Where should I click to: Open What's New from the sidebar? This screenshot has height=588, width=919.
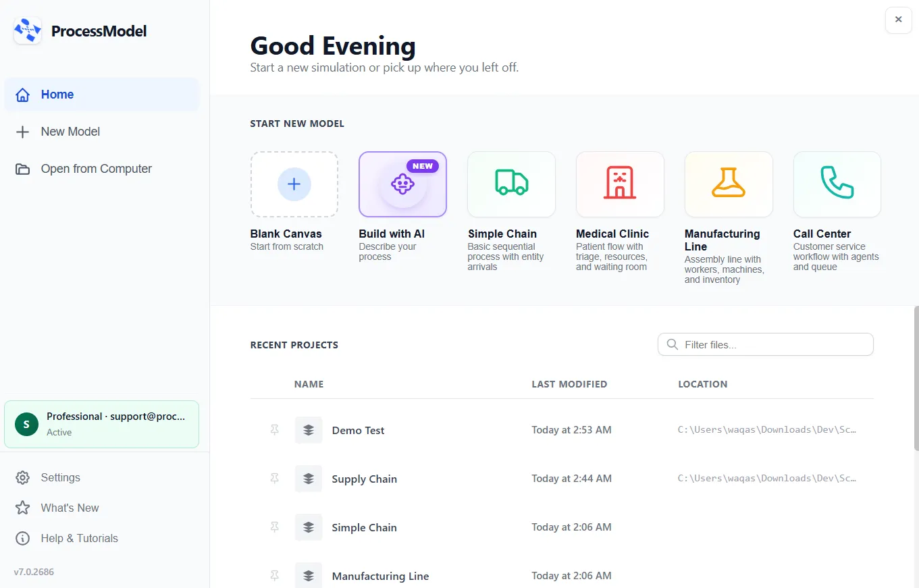coord(102,508)
